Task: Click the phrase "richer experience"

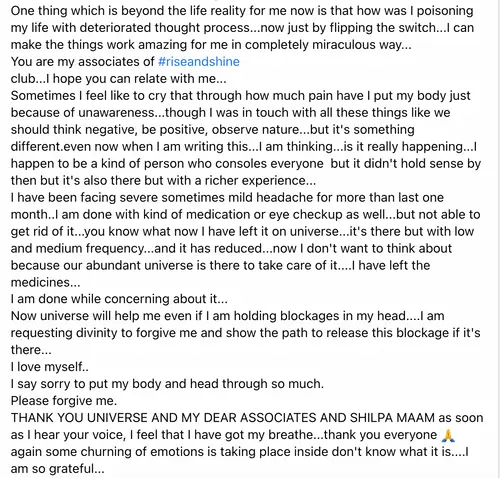Action: click(x=255, y=181)
